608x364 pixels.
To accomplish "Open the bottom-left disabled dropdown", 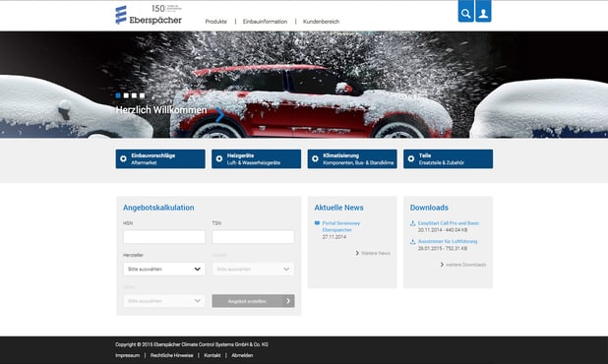I will [164, 301].
